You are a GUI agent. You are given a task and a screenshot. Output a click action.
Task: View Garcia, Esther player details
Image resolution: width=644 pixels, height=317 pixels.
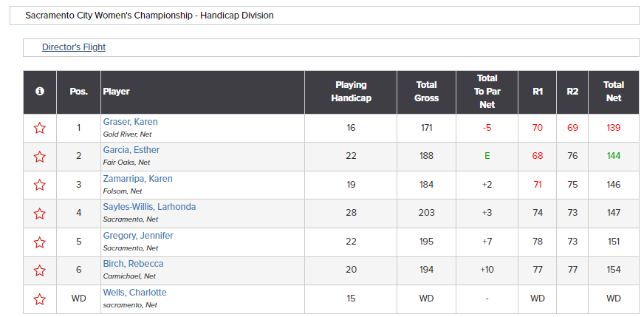pos(131,150)
